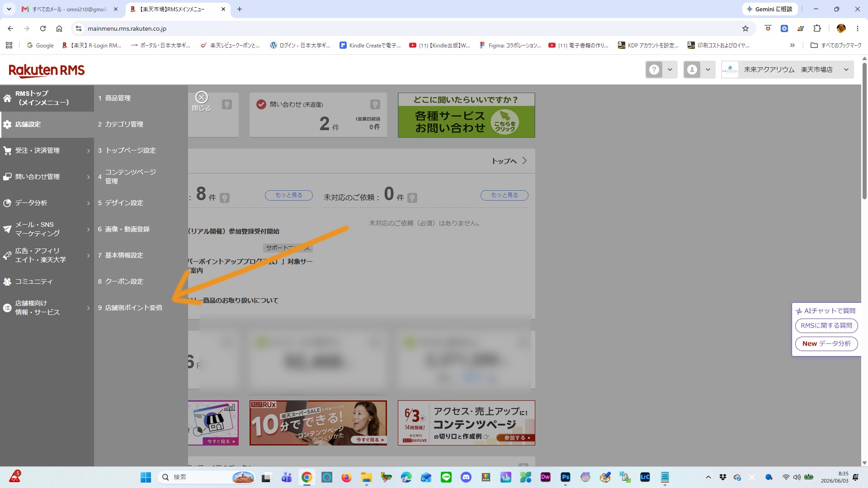Viewport: 868px width, 488px height.
Task: Close the flyout menu with 閉じる button
Action: coord(202,102)
